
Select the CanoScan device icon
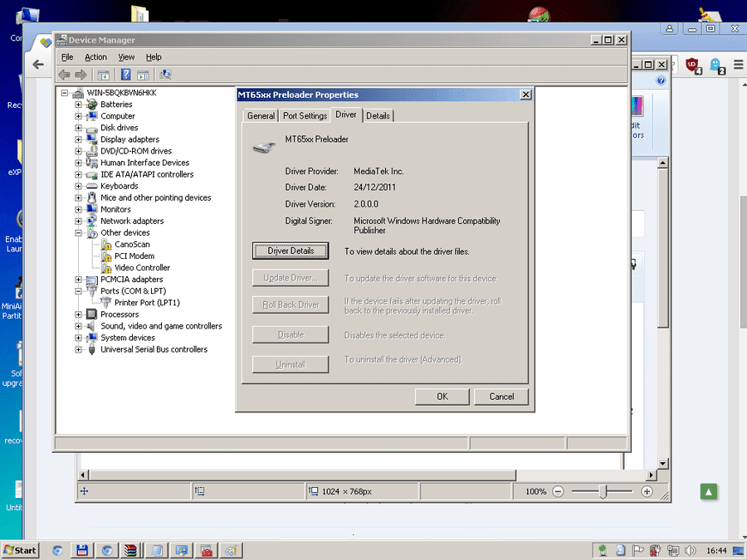click(106, 245)
